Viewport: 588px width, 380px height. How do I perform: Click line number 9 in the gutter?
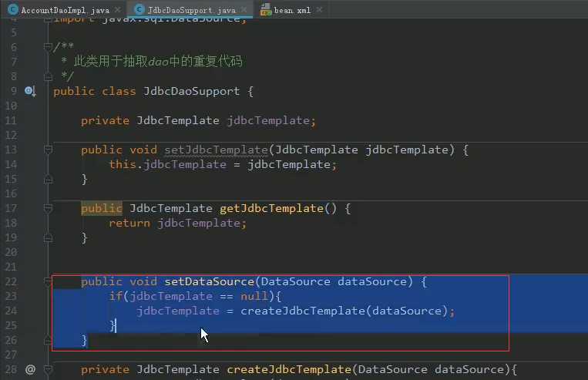14,91
